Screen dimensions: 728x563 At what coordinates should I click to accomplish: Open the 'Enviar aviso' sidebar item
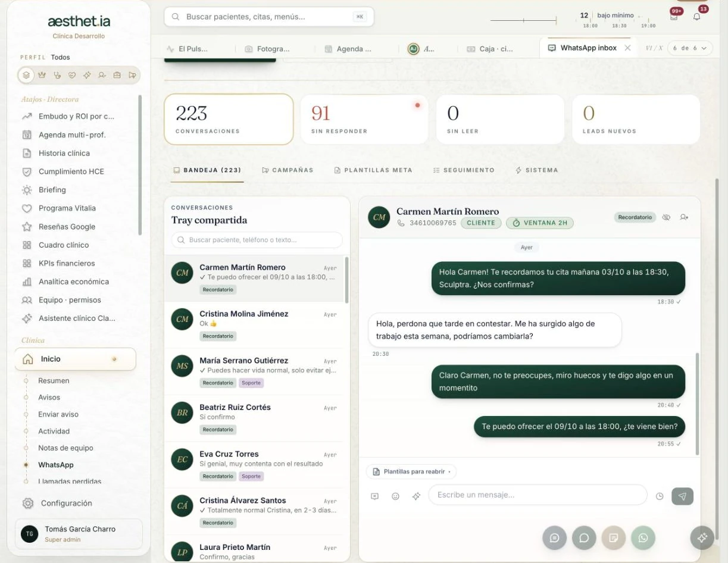[58, 414]
